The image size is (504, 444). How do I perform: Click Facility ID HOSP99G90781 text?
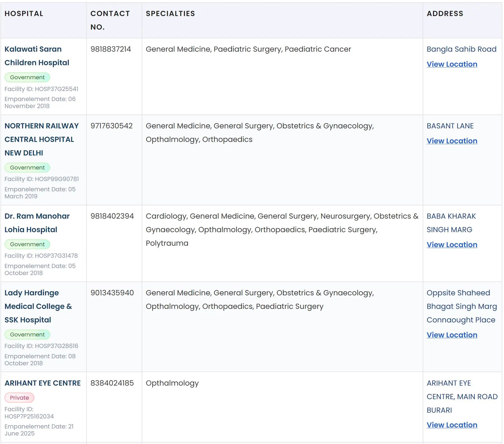(x=41, y=179)
